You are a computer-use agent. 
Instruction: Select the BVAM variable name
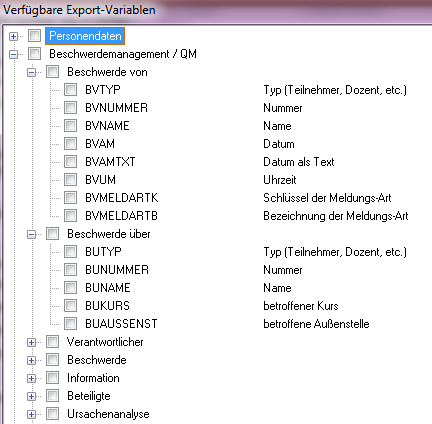click(x=100, y=144)
